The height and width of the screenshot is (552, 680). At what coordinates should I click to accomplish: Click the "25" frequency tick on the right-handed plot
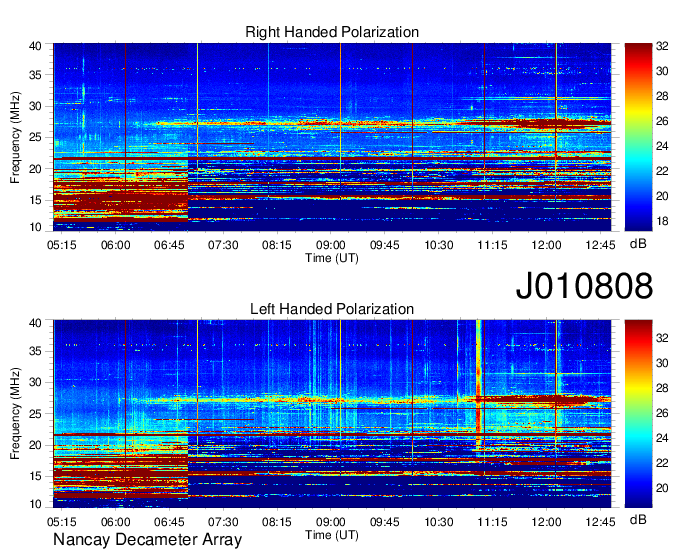(x=36, y=138)
